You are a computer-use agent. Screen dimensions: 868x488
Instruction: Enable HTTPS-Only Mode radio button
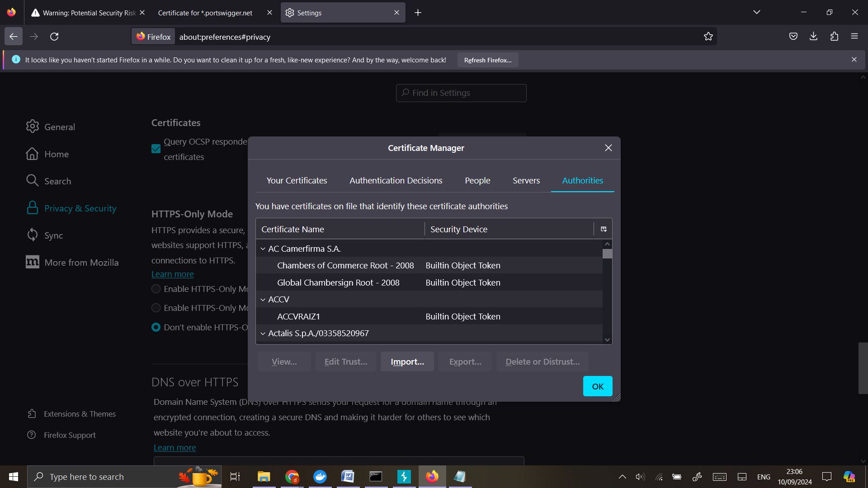point(156,288)
